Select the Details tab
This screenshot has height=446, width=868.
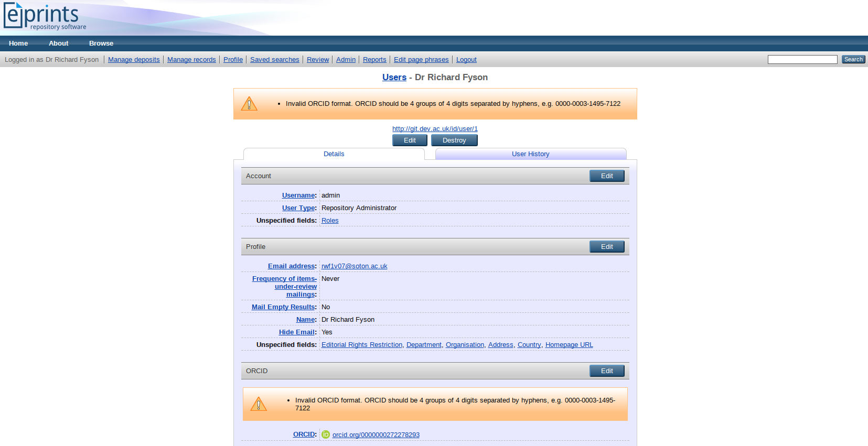tap(334, 154)
